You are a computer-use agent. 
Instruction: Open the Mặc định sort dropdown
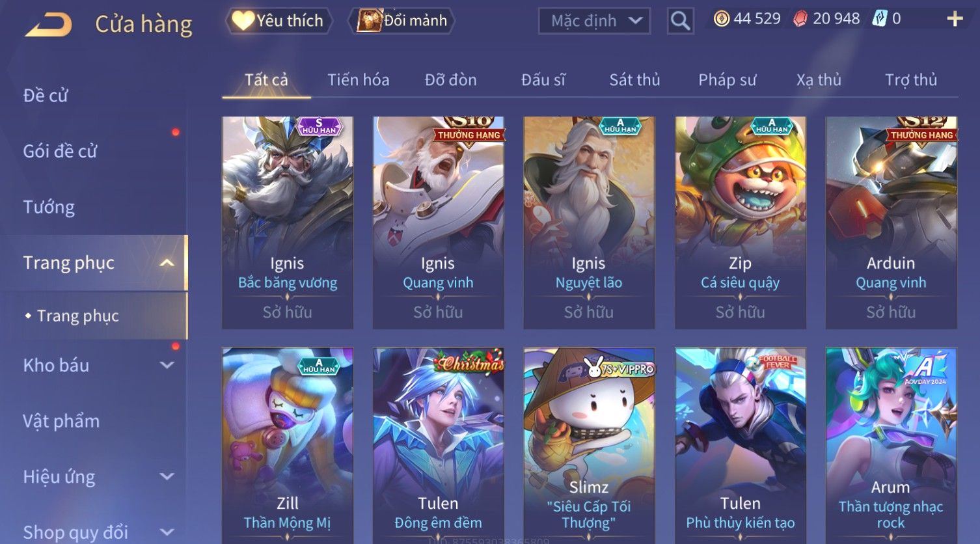coord(594,21)
